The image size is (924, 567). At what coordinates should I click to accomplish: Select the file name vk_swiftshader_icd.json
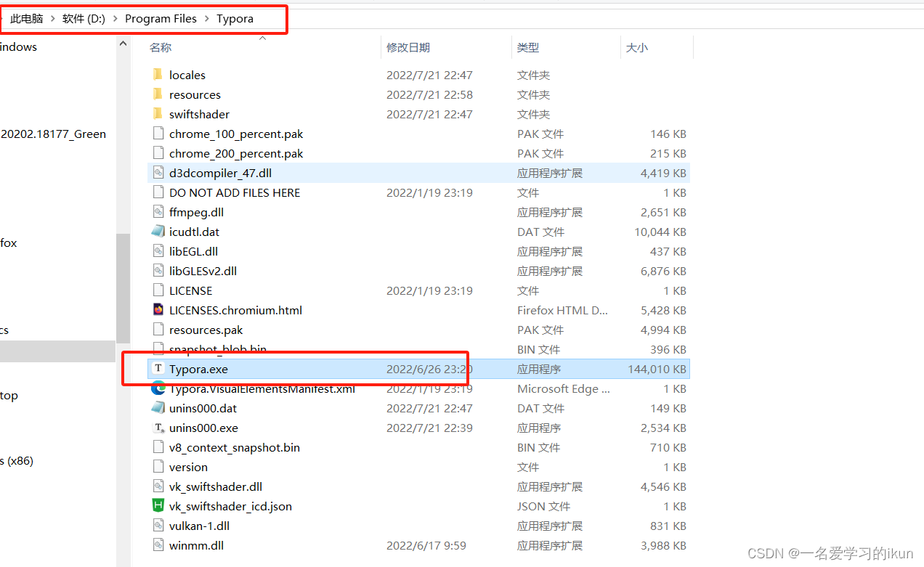(x=230, y=506)
